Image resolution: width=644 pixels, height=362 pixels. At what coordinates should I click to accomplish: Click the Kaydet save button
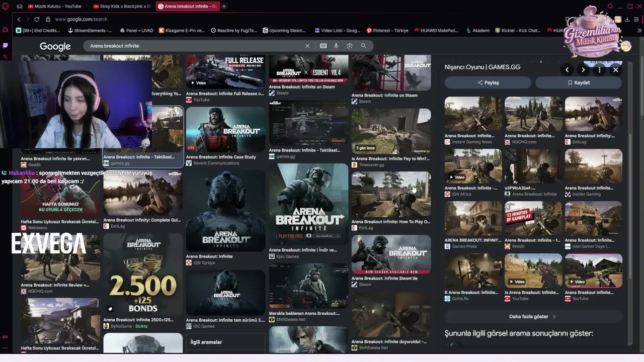tap(579, 82)
